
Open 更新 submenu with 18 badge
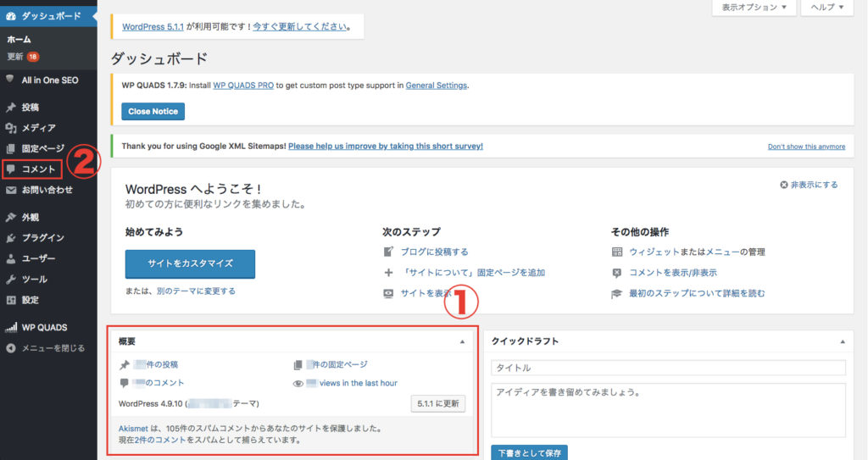[x=23, y=57]
